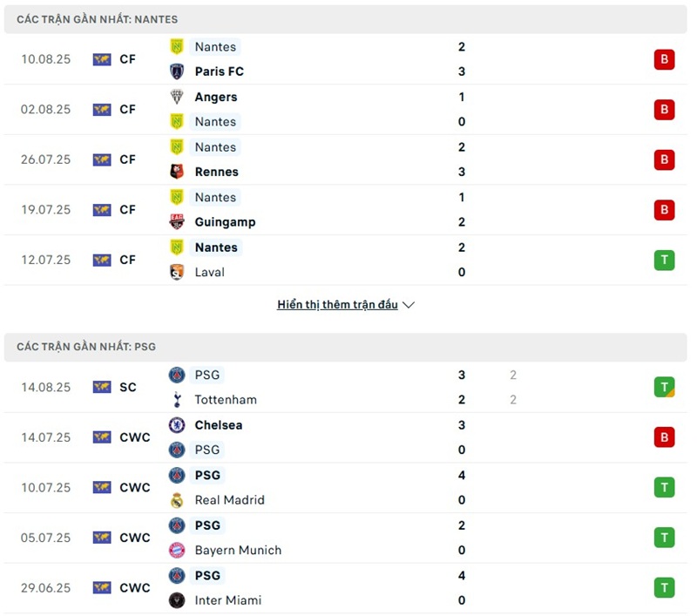
Task: Click the Các trận gần nhất: PSG header
Action: pos(86,347)
